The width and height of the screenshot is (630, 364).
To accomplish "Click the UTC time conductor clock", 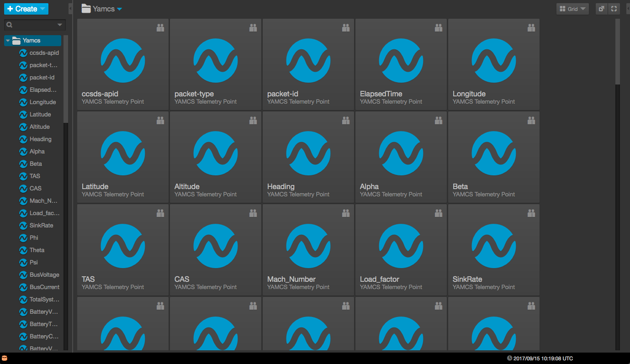I will [540, 359].
